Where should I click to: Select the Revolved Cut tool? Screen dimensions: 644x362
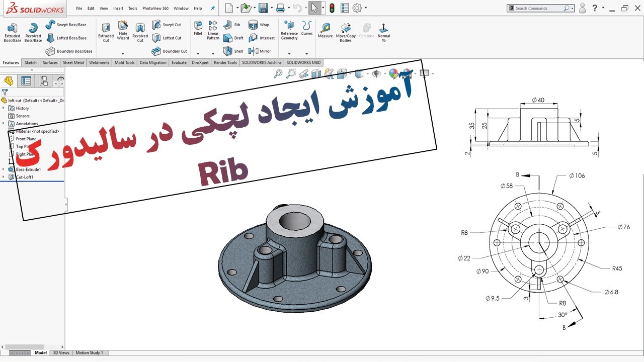point(140,32)
